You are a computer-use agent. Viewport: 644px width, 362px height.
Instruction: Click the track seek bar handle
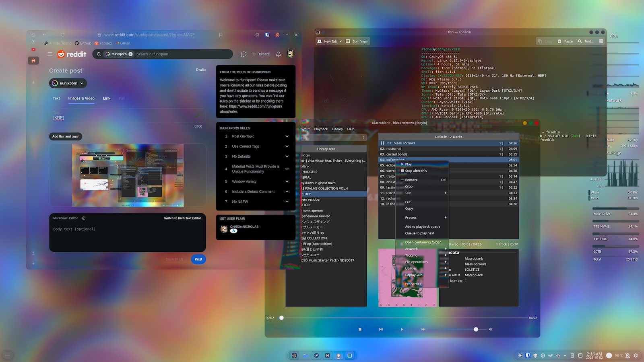(281, 318)
